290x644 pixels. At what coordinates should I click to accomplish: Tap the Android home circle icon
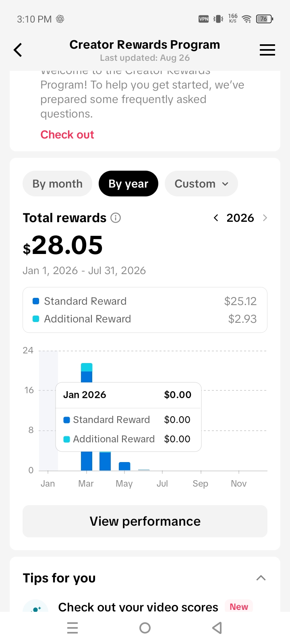tap(145, 628)
